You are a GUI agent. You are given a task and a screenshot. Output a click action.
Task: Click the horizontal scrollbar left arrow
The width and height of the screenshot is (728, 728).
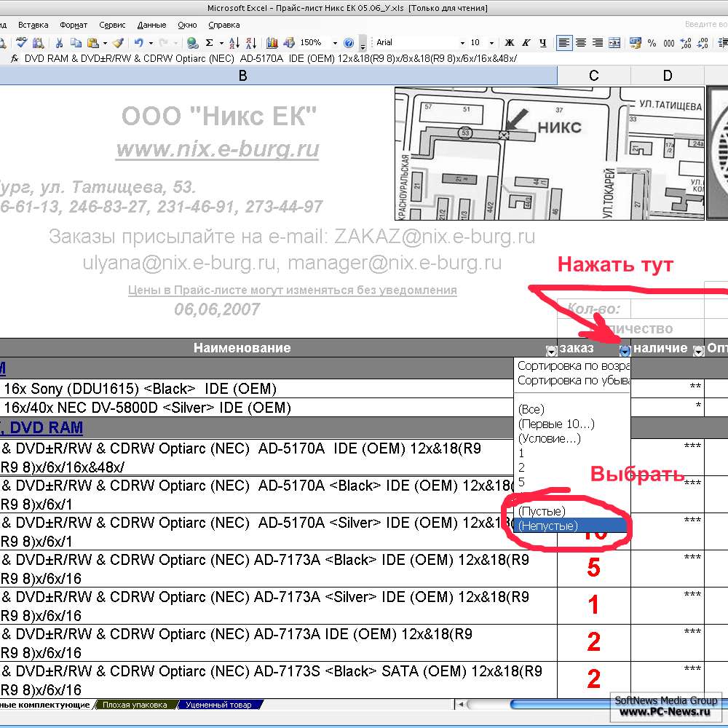tap(460, 704)
